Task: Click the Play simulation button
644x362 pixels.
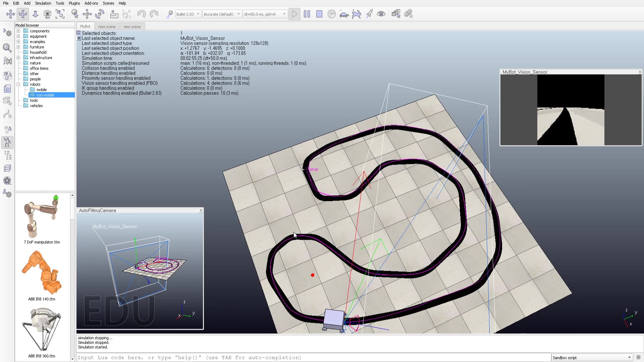Action: point(294,14)
